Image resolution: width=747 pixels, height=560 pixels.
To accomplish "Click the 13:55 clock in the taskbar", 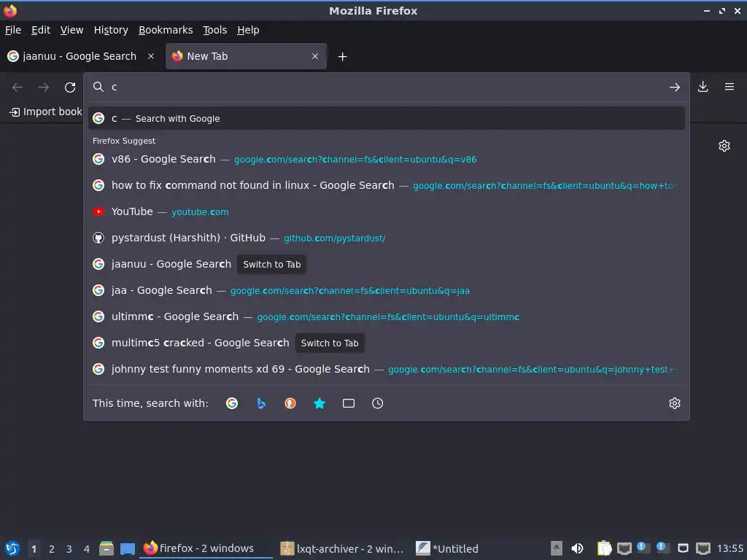I will tap(729, 548).
